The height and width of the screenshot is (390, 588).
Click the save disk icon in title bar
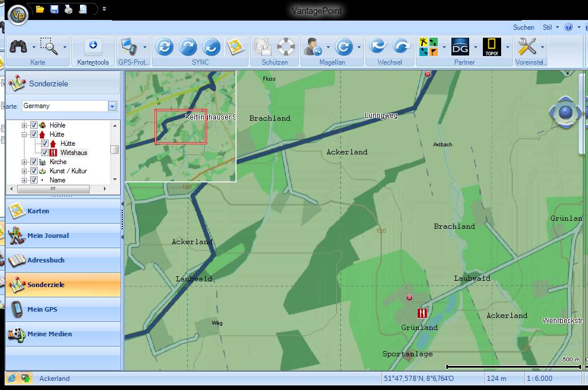click(54, 9)
